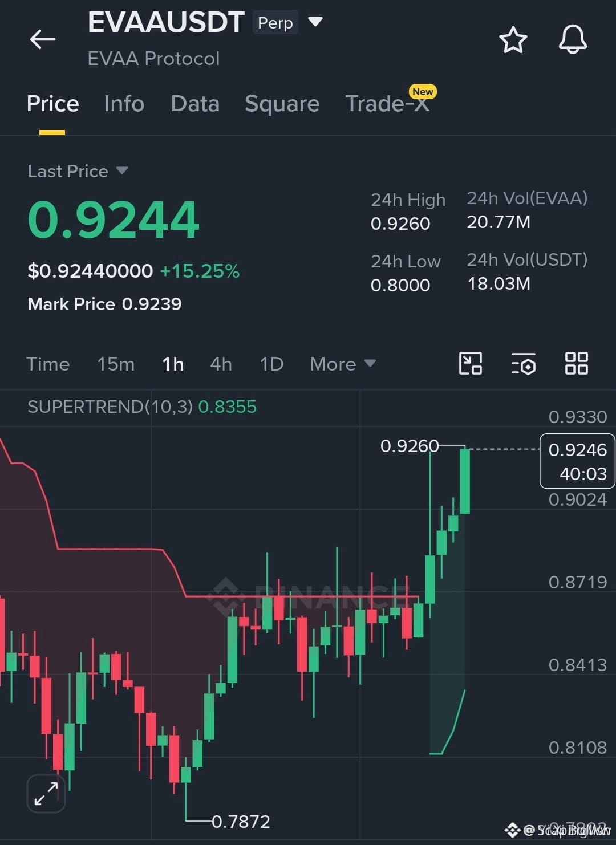Viewport: 616px width, 845px height.
Task: Tap the 24h High value 0.9260
Action: (400, 224)
